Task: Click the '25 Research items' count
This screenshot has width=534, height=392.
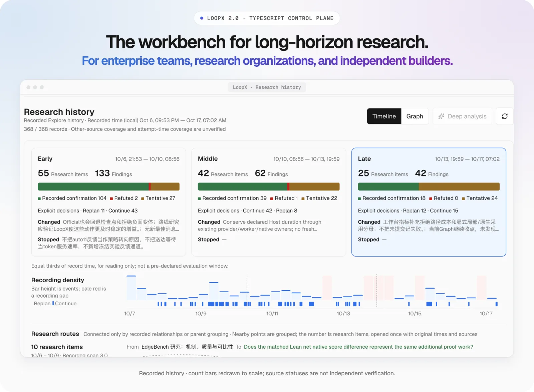Action: click(383, 173)
